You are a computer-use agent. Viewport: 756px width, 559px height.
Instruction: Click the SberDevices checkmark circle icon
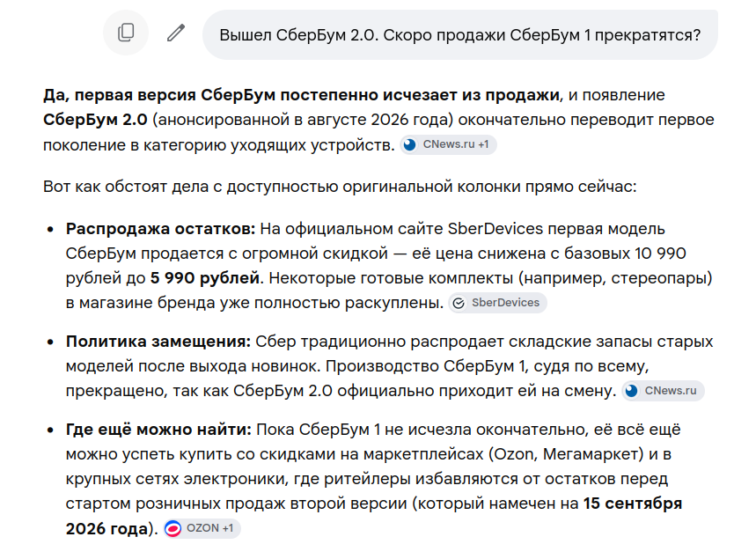pos(459,303)
